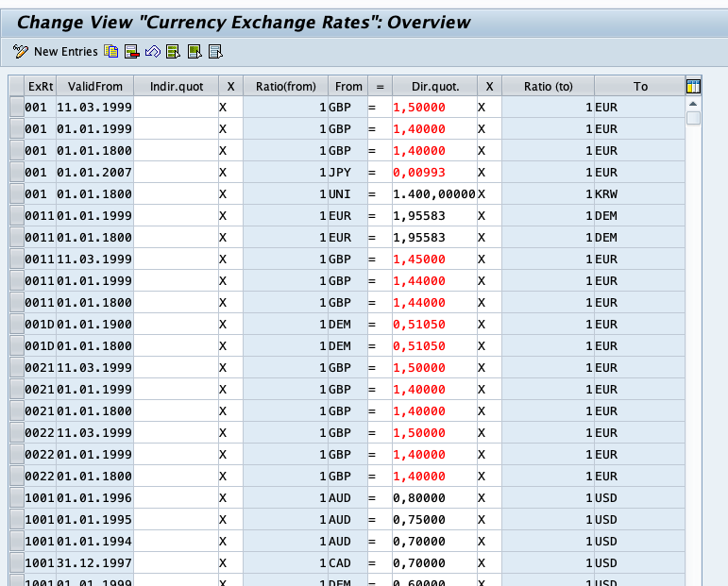Click the direct quotation value 1,45000
728x586 pixels.
click(434, 260)
